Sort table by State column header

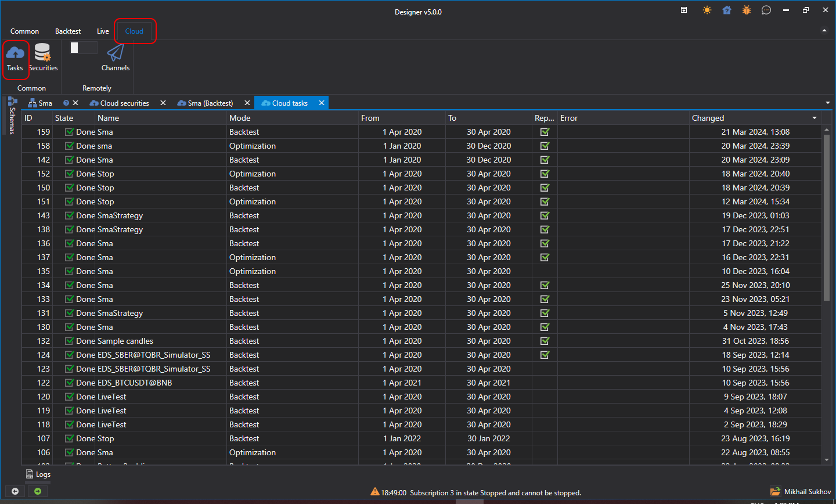point(74,118)
